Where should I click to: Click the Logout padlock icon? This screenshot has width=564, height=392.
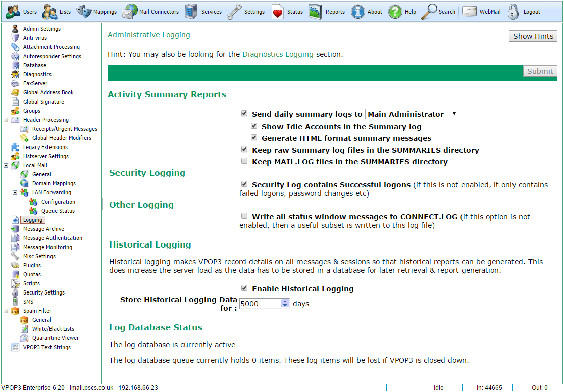(514, 12)
